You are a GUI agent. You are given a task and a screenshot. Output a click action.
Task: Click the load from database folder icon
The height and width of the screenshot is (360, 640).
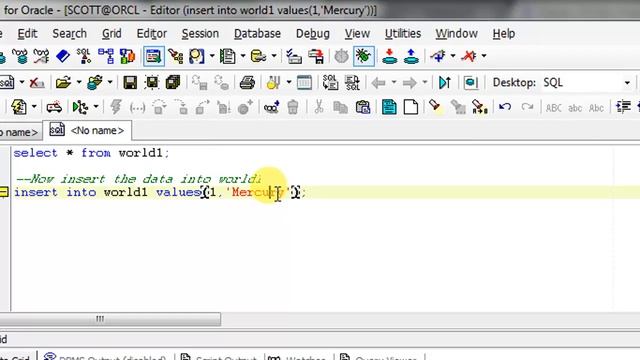tap(95, 83)
